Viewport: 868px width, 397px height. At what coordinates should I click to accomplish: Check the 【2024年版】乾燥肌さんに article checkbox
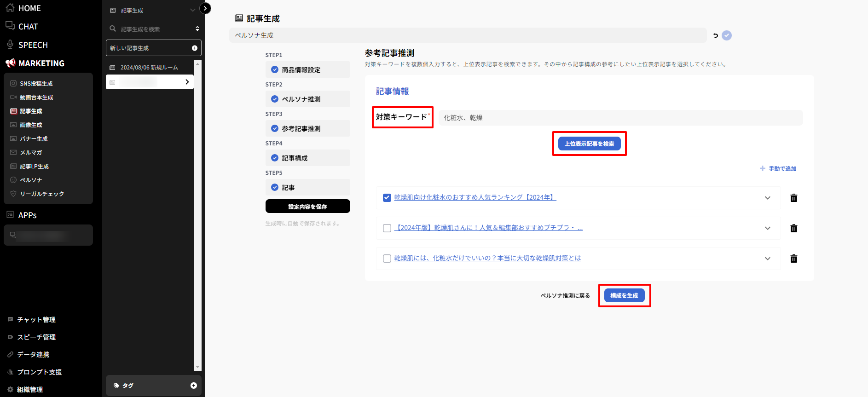pyautogui.click(x=387, y=228)
